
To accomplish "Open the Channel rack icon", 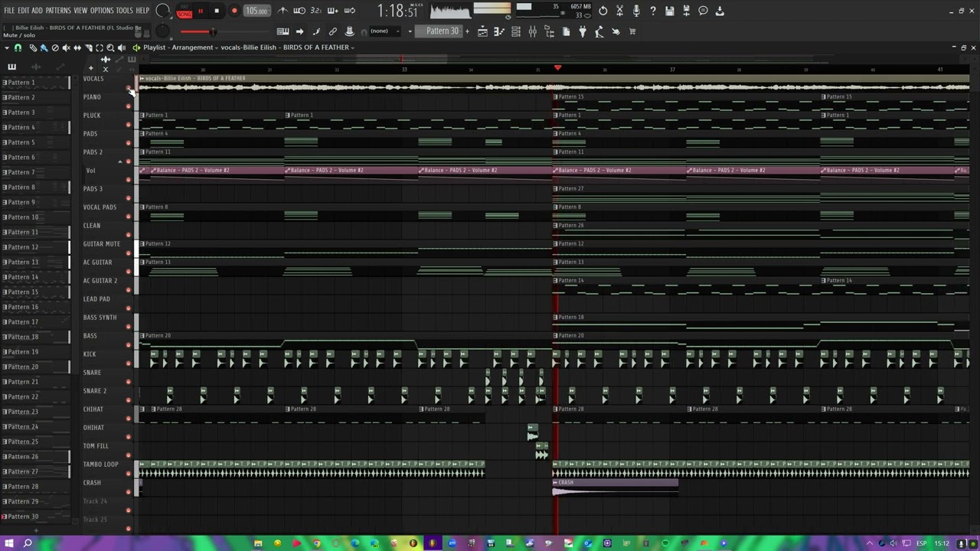I will pyautogui.click(x=516, y=31).
